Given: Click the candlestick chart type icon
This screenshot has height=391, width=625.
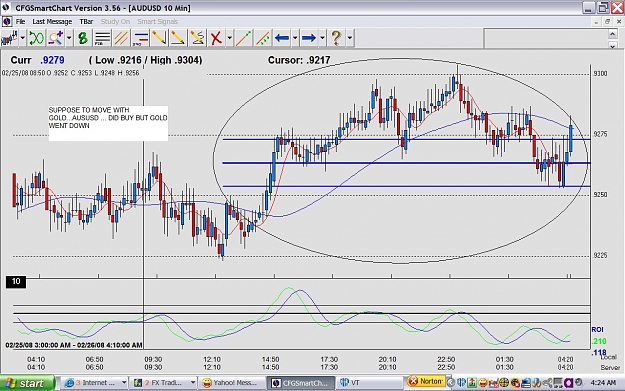Looking at the screenshot, I should point(9,38).
